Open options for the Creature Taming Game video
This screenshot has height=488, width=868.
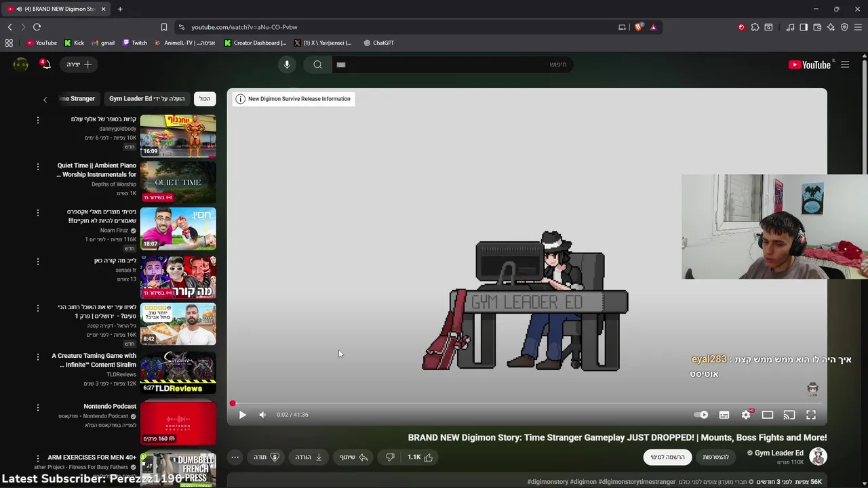38,356
